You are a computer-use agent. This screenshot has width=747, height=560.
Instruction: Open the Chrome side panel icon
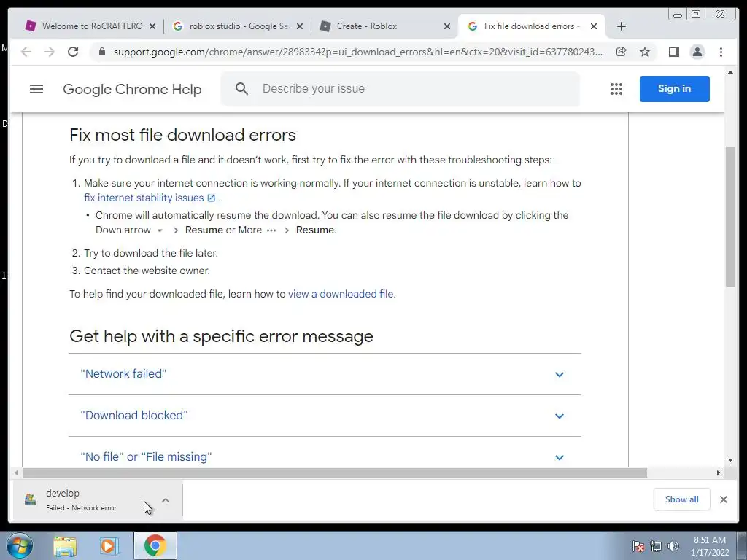[673, 52]
